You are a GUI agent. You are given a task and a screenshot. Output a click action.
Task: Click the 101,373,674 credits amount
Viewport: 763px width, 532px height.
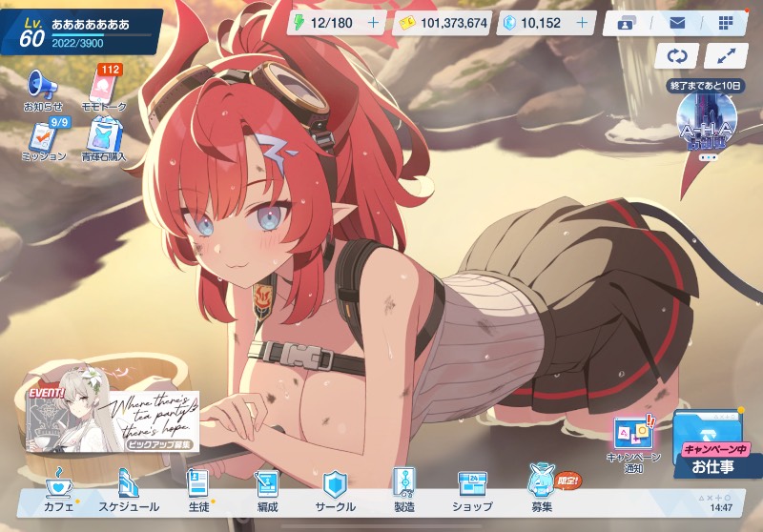click(454, 23)
